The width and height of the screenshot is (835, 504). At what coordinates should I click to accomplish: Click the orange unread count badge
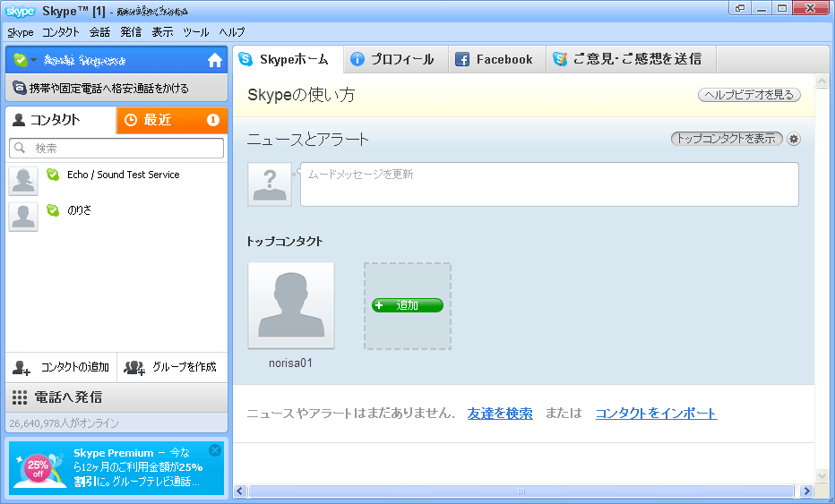click(213, 120)
